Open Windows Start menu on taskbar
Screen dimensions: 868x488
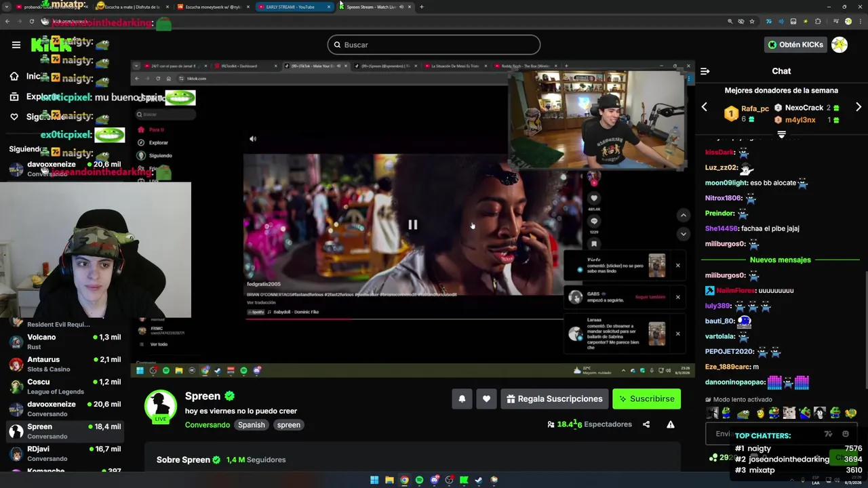(x=374, y=480)
